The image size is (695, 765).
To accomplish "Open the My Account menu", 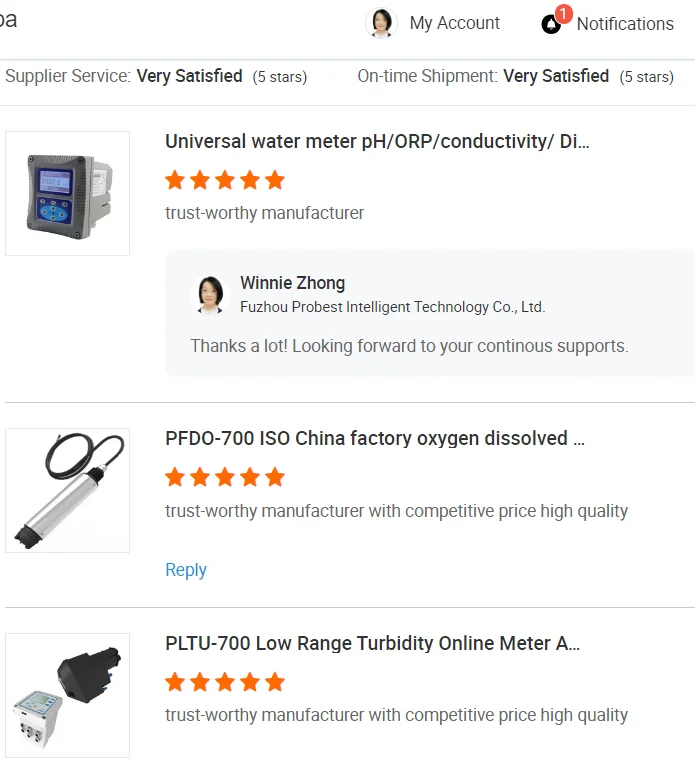I will pos(454,23).
